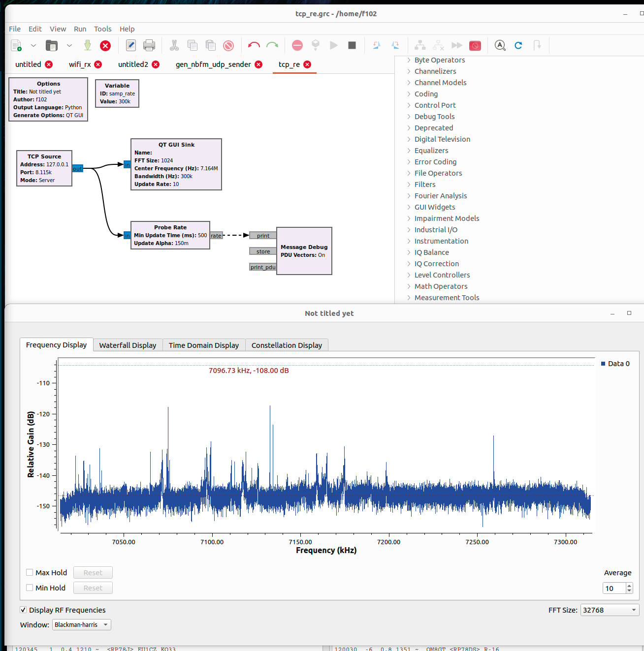Stop the running flowgraph
644x651 pixels.
[x=352, y=46]
